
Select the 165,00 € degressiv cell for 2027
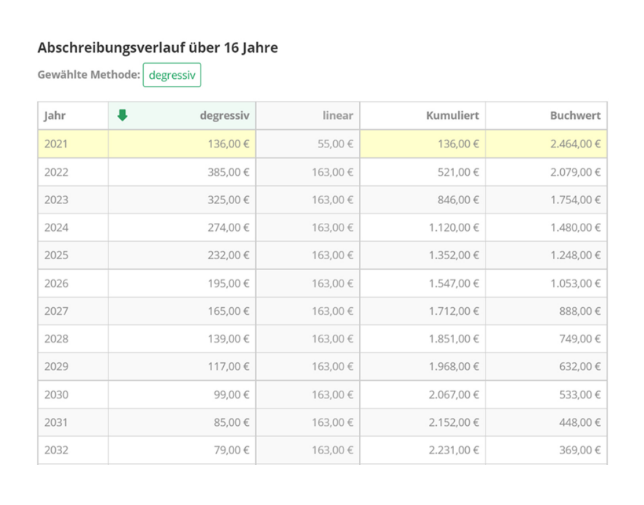click(229, 312)
